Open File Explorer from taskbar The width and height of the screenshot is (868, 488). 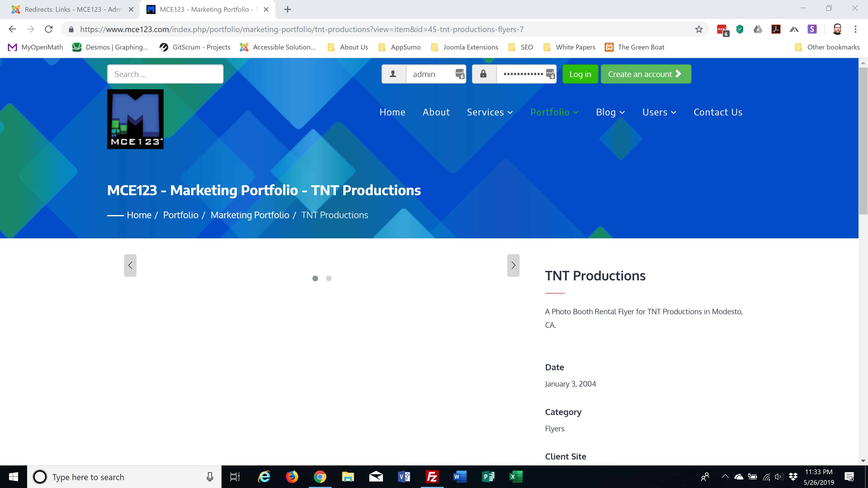click(x=348, y=477)
